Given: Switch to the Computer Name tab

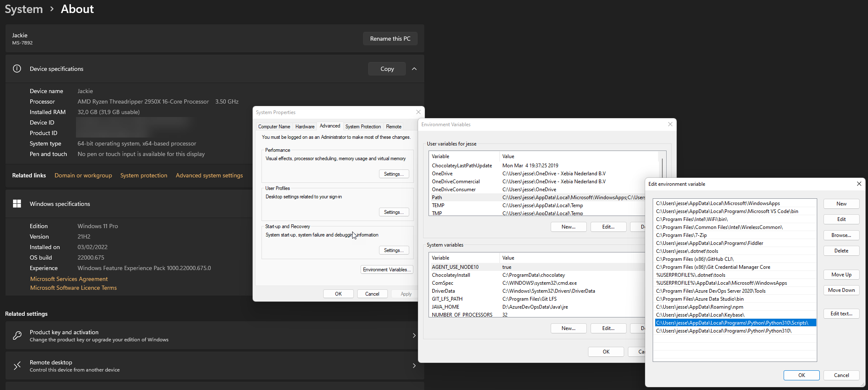Looking at the screenshot, I should pyautogui.click(x=274, y=126).
